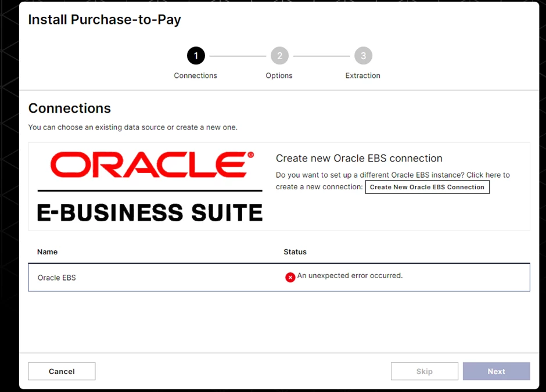
Task: Click the Skip button
Action: pyautogui.click(x=425, y=371)
